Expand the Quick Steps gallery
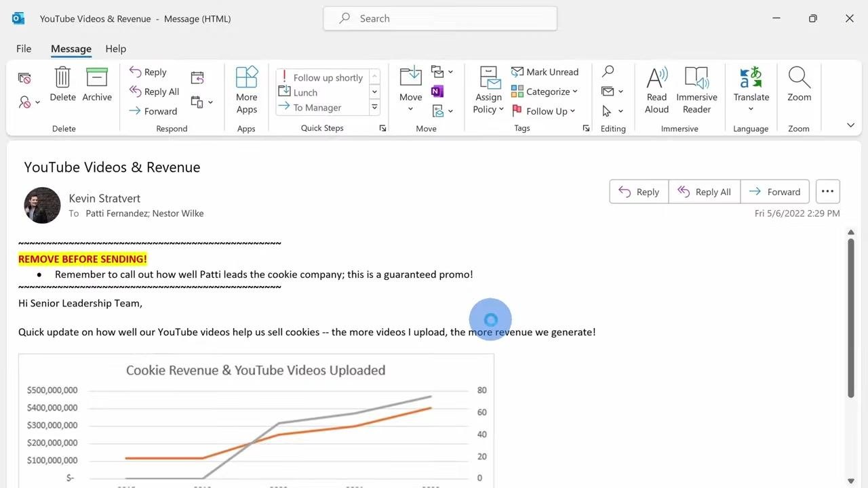Viewport: 868px width, 488px height. pyautogui.click(x=374, y=107)
